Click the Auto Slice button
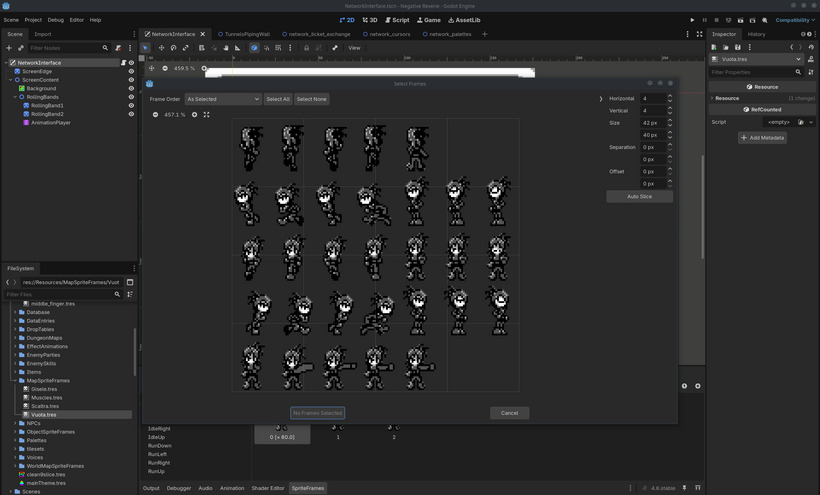Viewport: 820px width, 495px height. 639,197
